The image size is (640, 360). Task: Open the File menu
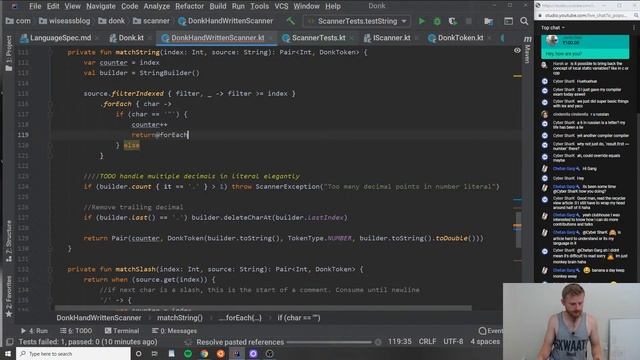click(x=35, y=6)
